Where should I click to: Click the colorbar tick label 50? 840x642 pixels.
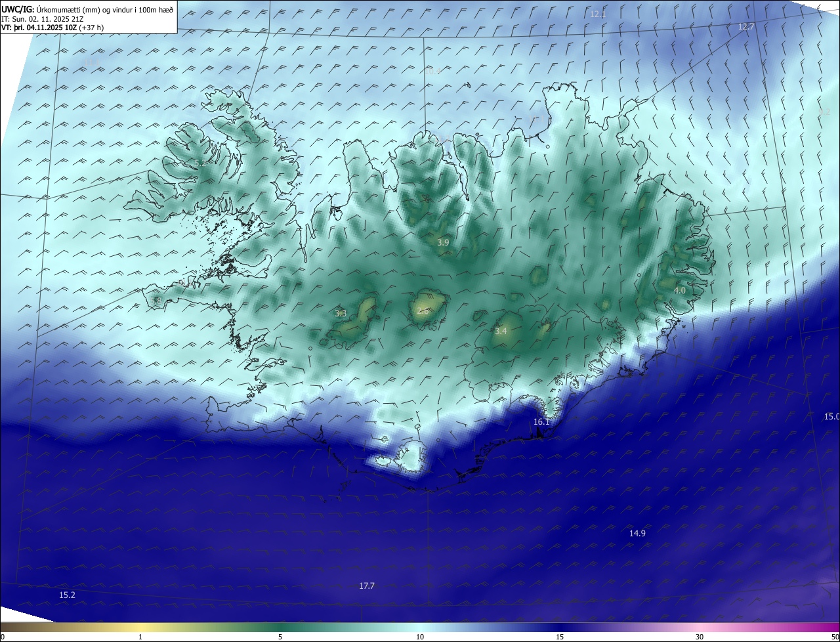[835, 637]
